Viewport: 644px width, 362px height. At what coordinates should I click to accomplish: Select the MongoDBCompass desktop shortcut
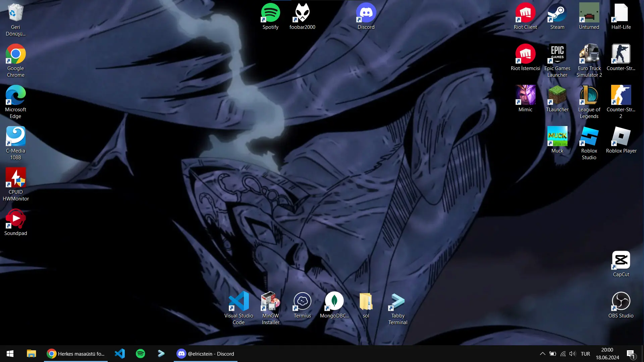[334, 305]
